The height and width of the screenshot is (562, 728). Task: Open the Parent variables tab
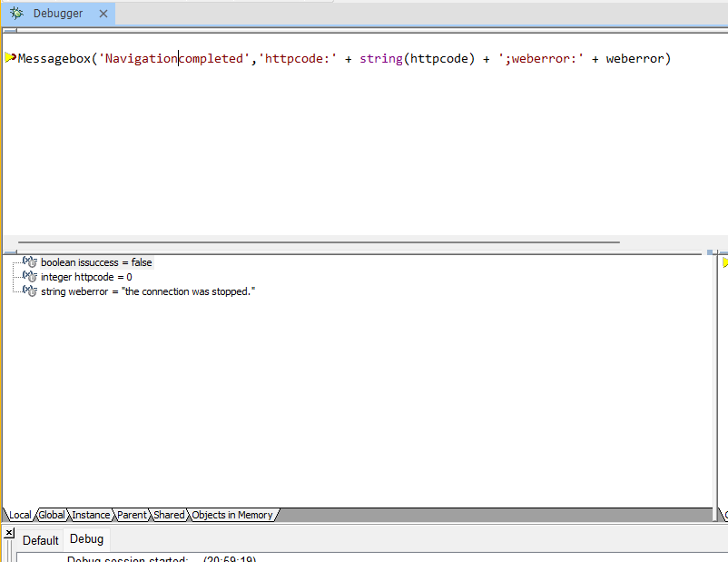pos(132,515)
